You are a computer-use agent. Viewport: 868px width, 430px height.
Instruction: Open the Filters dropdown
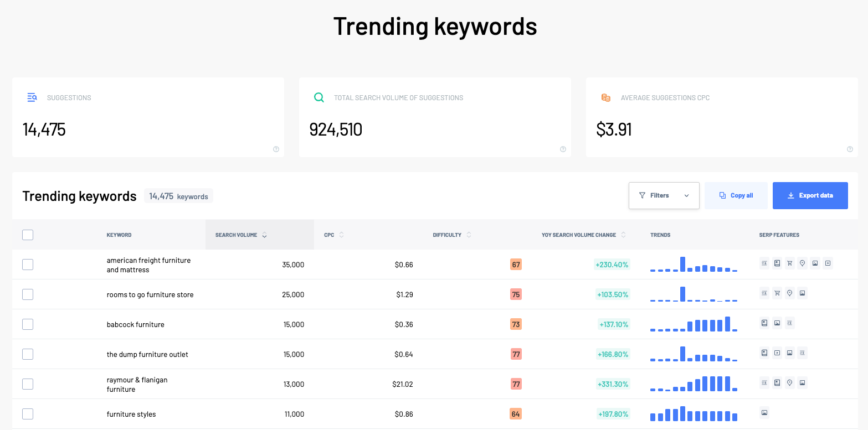[x=664, y=195]
